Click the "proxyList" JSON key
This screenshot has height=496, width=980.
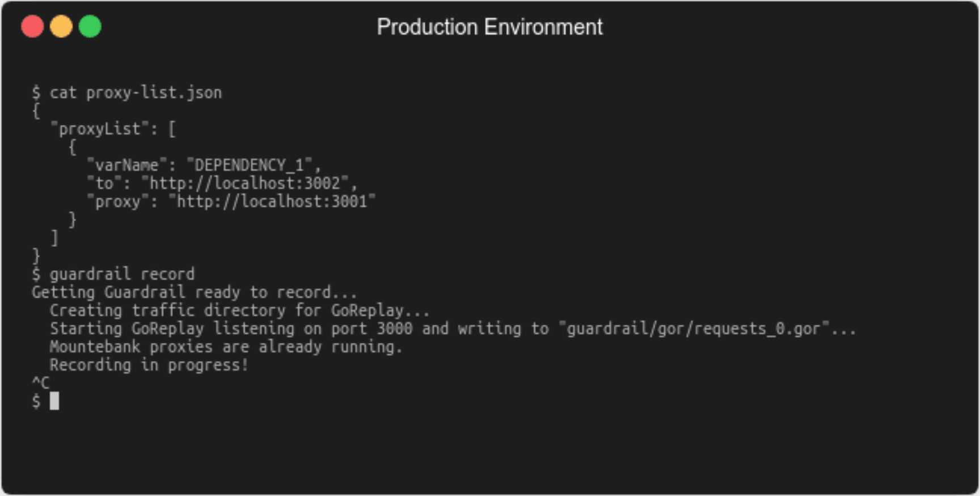[x=100, y=129]
